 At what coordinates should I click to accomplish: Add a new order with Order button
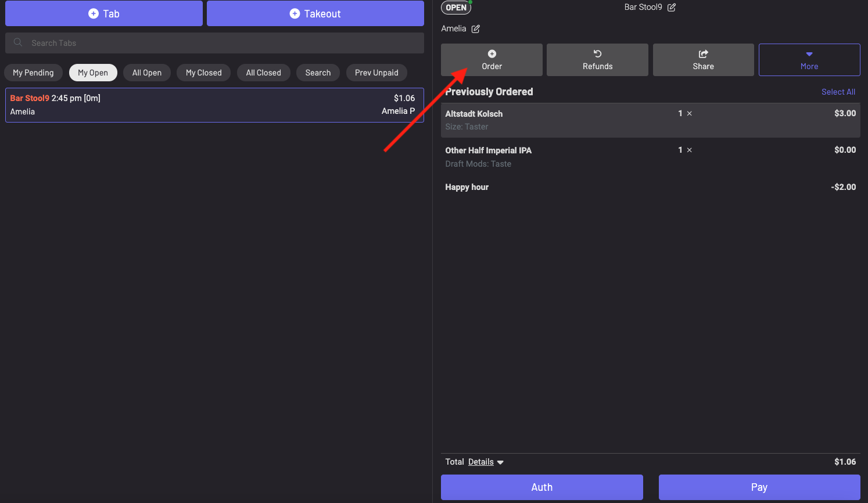(x=492, y=60)
